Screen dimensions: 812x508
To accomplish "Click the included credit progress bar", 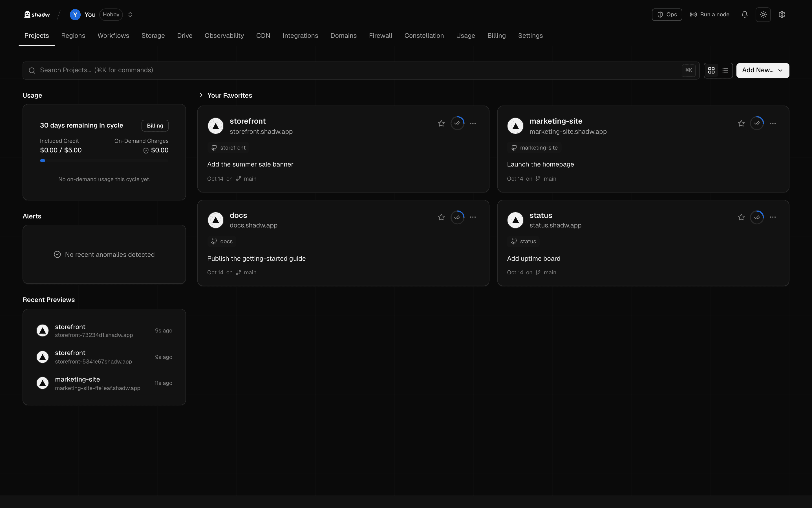I will tap(104, 161).
